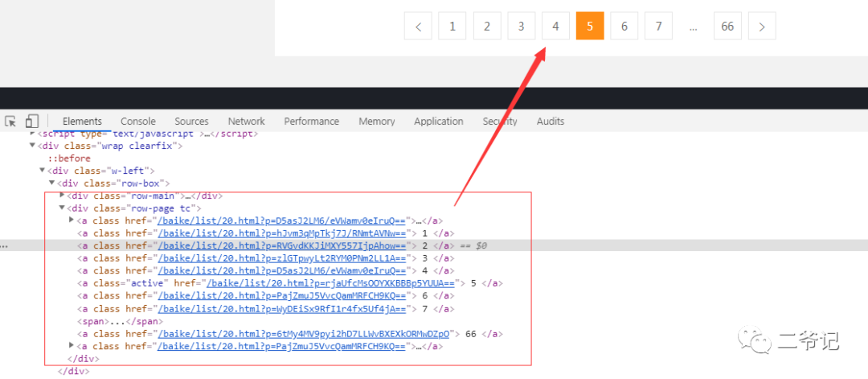
Task: Select the active page 5 button
Action: point(590,26)
